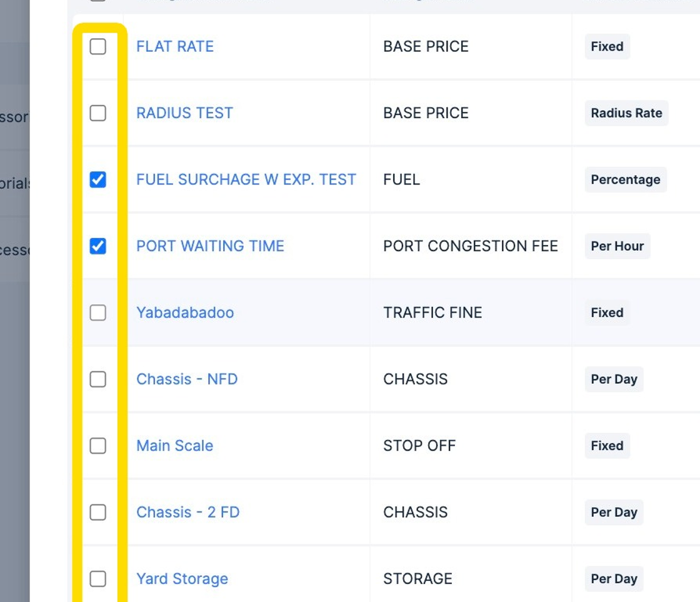Check the FLAT RATE row checkbox

(x=97, y=46)
